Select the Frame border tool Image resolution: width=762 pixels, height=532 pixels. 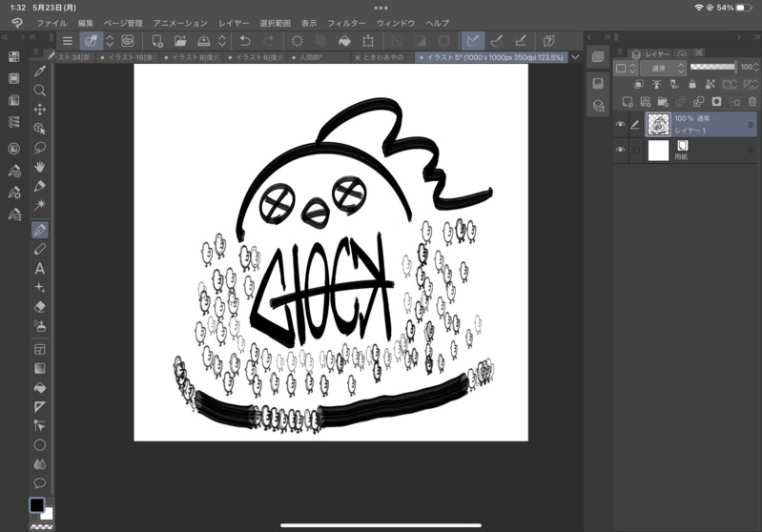click(40, 349)
